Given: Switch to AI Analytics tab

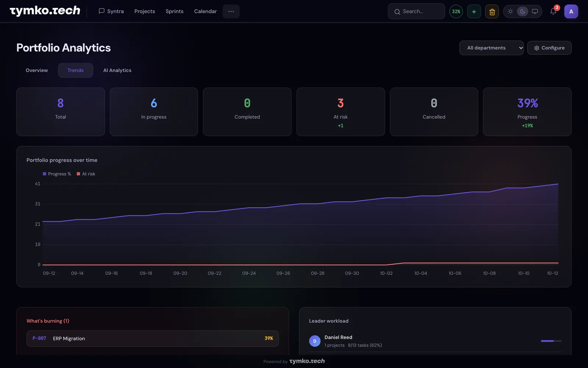Looking at the screenshot, I should click(117, 70).
